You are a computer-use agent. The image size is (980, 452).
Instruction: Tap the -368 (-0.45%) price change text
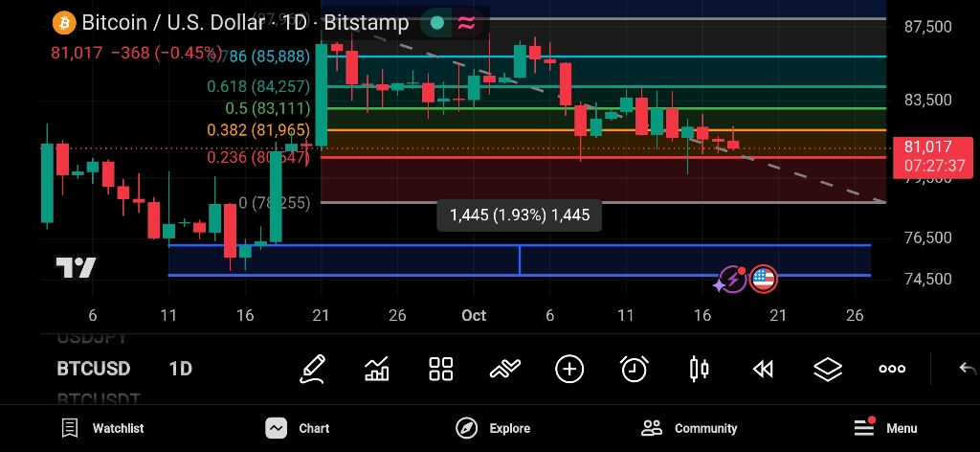pos(167,53)
